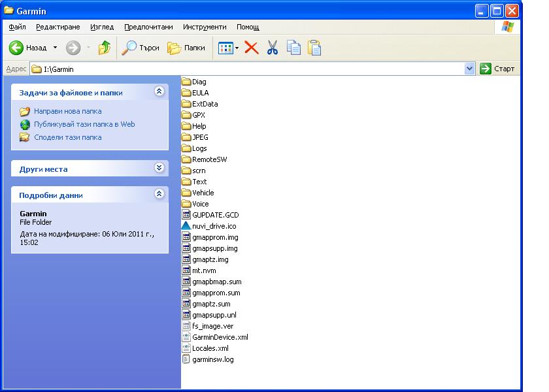
Task: Click the red Delete icon
Action: pyautogui.click(x=252, y=48)
